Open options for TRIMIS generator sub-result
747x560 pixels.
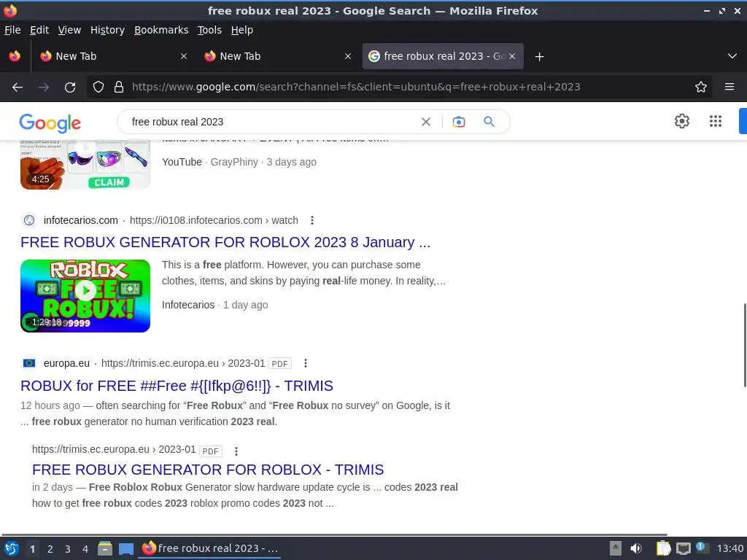[236, 451]
